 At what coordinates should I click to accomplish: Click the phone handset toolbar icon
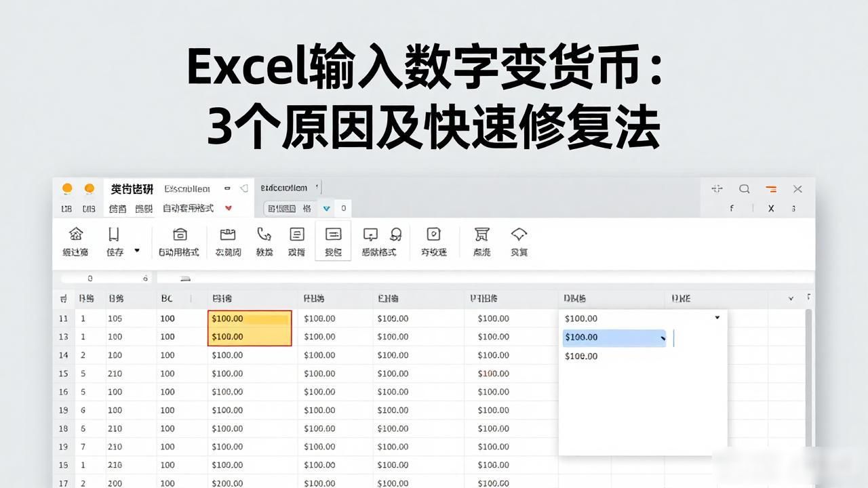[x=264, y=235]
